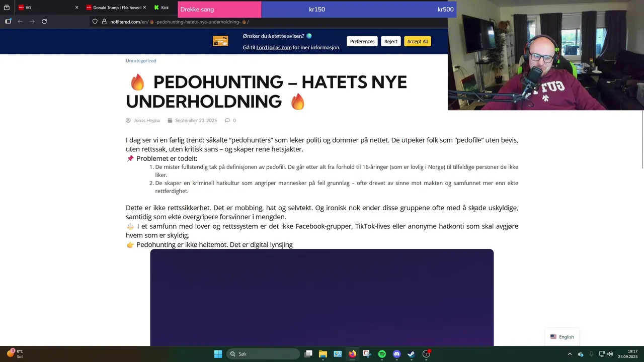Follow the LordJonas.com link

click(x=274, y=47)
